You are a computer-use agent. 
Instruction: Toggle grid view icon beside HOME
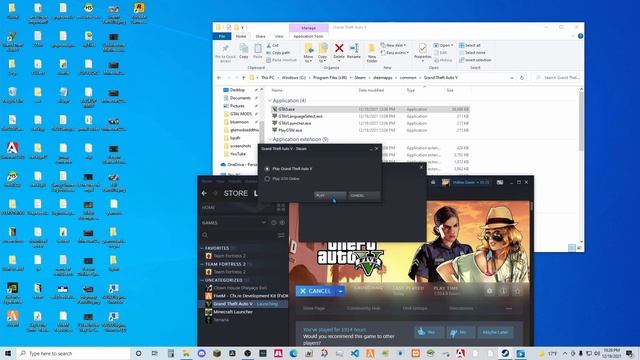(x=281, y=207)
